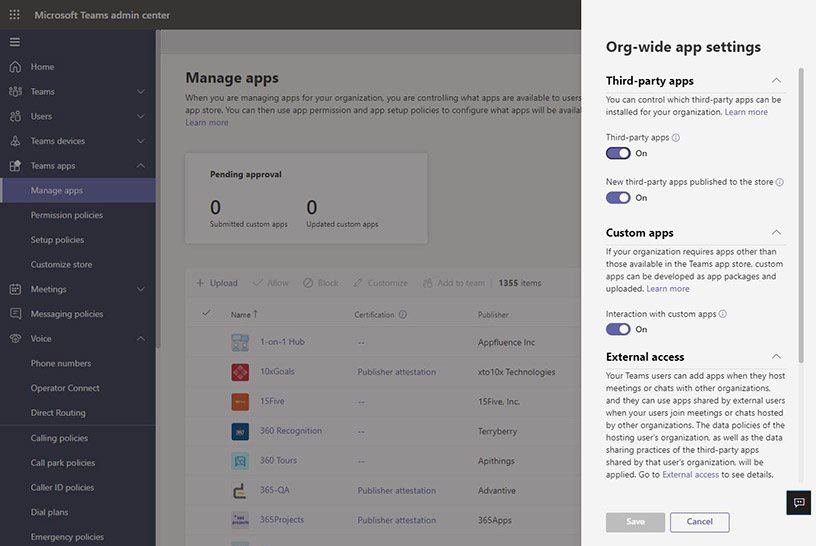Check the select-all checkmark in table header
Screen dimensions: 816x546
click(x=206, y=313)
